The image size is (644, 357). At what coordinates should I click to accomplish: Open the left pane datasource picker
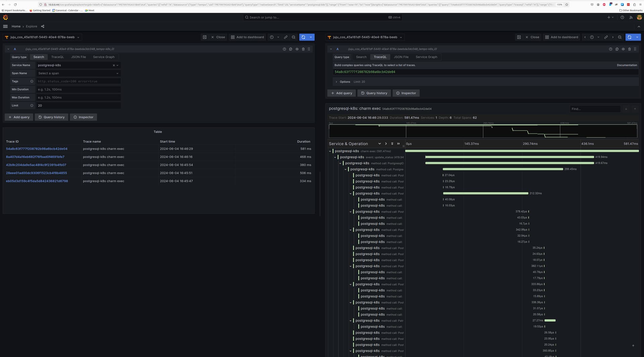click(x=42, y=37)
